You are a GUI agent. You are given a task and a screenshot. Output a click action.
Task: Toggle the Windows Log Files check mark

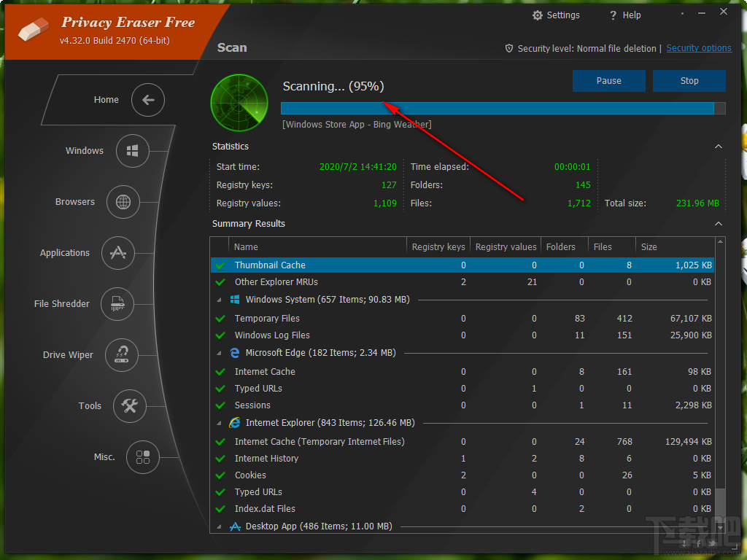(220, 335)
